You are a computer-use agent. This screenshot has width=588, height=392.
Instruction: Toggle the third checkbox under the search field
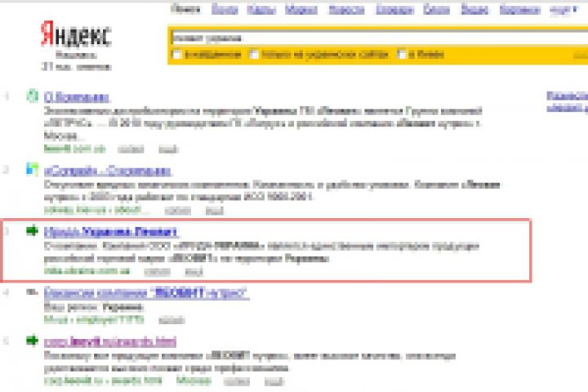tap(402, 55)
